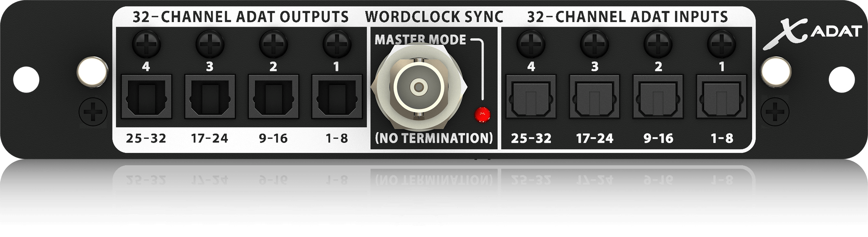Click ADAT output port 1 for channels 1-8

tap(337, 97)
